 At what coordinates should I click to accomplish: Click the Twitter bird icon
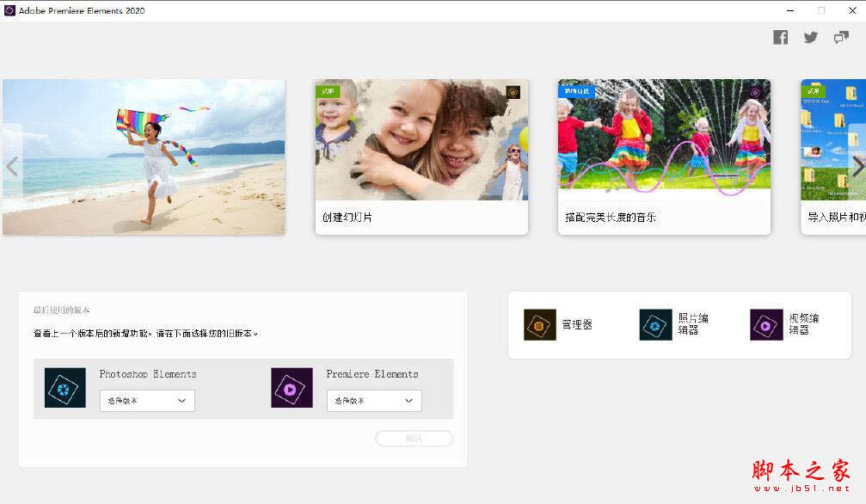[x=811, y=37]
